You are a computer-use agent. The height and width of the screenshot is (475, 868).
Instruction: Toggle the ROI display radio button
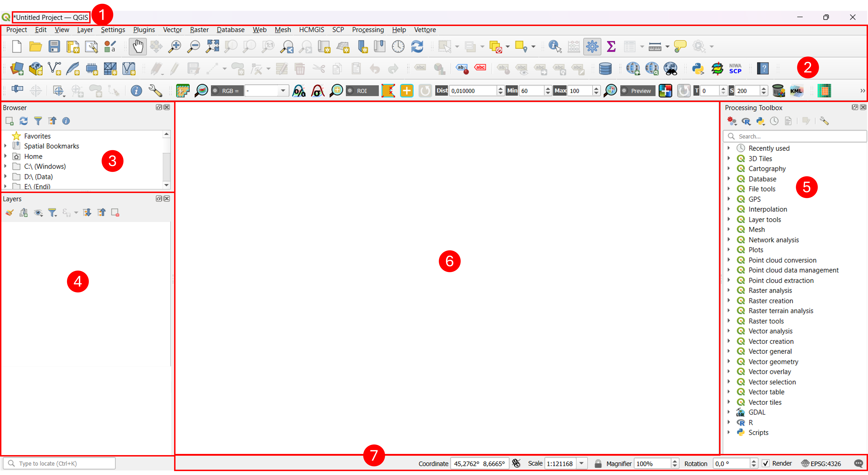[350, 91]
